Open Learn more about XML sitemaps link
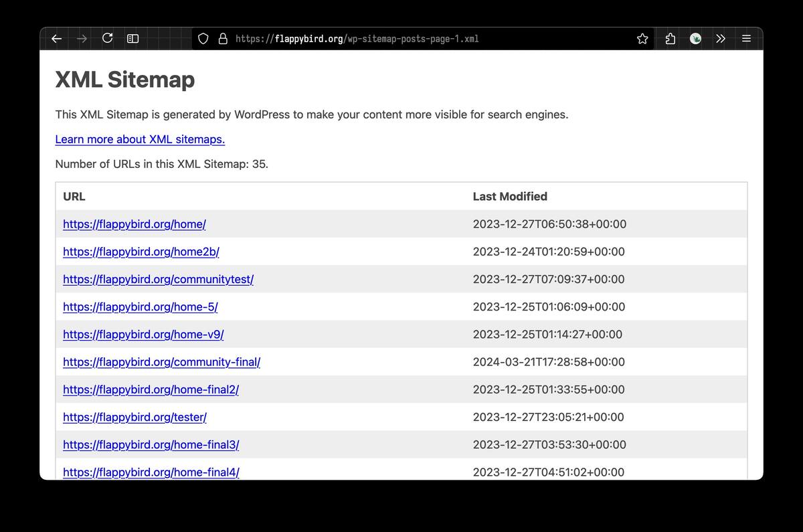The width and height of the screenshot is (803, 532). [140, 139]
